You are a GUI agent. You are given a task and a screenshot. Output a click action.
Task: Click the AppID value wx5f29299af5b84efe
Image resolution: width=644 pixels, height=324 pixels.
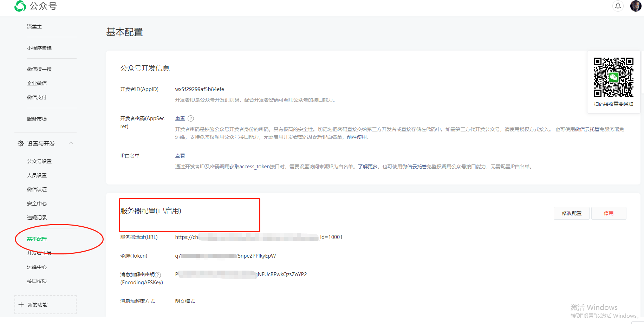(200, 89)
